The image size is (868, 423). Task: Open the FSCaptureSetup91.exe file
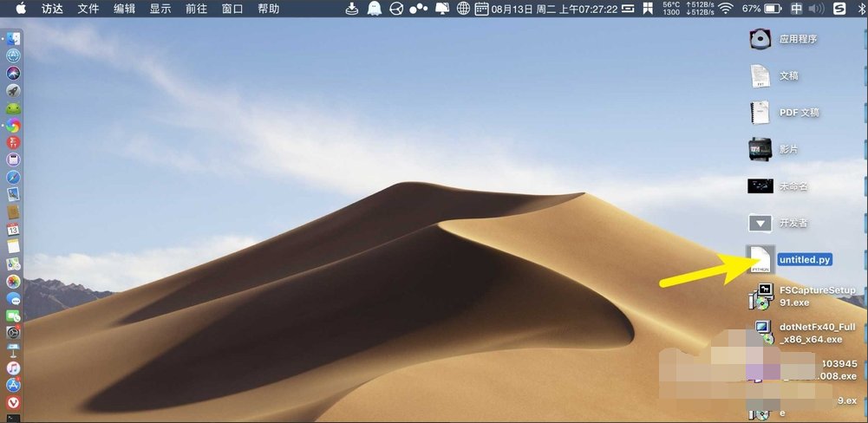pos(760,296)
